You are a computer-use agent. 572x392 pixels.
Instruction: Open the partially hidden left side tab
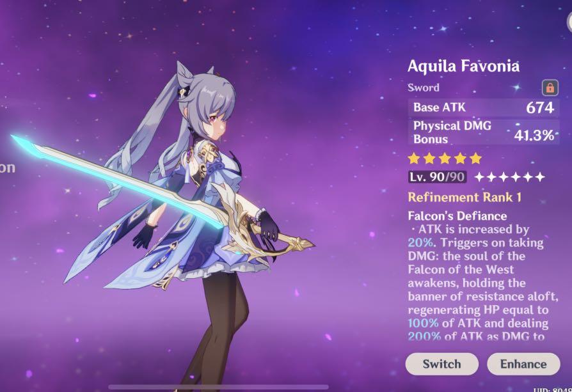pyautogui.click(x=7, y=168)
